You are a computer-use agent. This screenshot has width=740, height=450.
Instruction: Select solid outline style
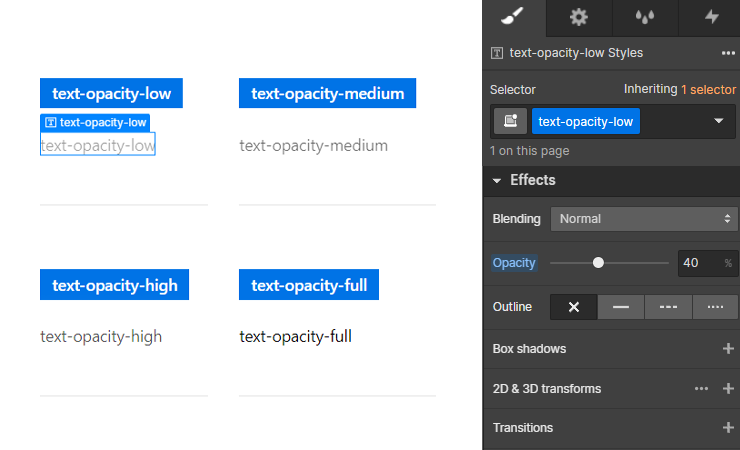click(x=621, y=307)
